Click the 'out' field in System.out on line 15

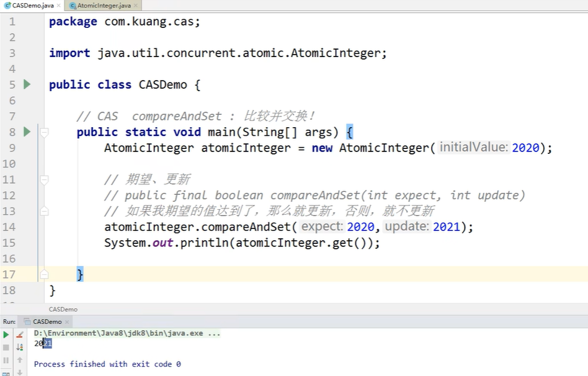point(163,243)
